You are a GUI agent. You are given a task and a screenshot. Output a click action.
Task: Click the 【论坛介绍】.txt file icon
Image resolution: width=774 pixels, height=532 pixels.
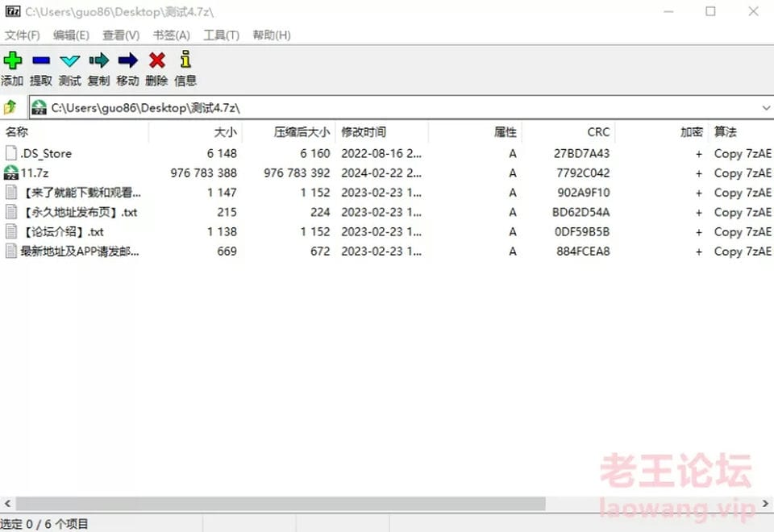(x=10, y=231)
